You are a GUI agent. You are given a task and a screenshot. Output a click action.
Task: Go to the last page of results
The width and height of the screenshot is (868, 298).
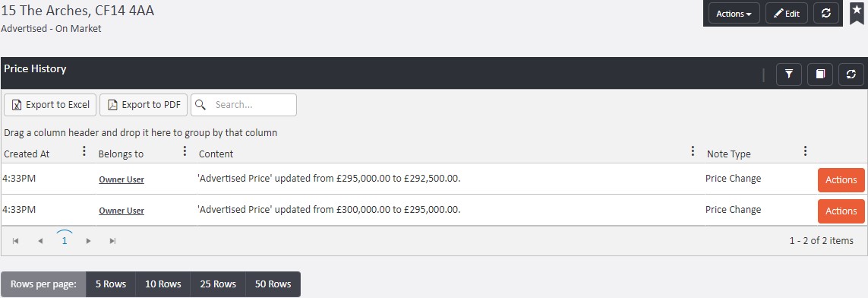pyautogui.click(x=113, y=241)
